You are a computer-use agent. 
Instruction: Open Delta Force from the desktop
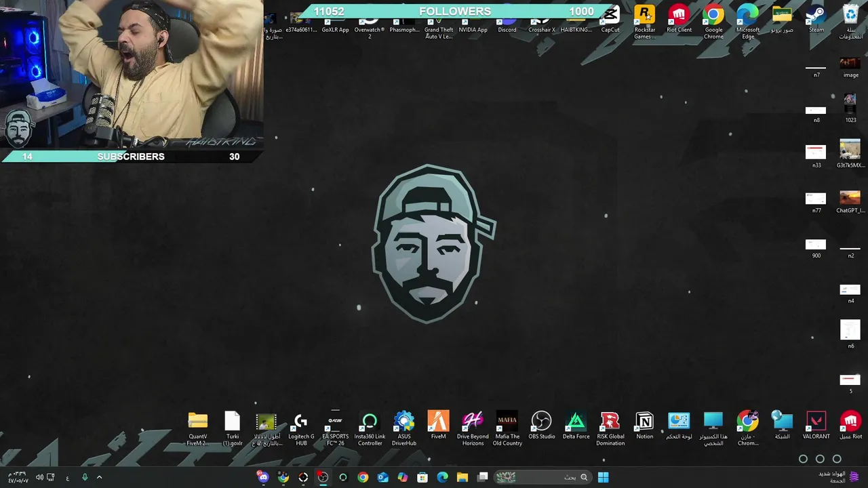(x=576, y=426)
